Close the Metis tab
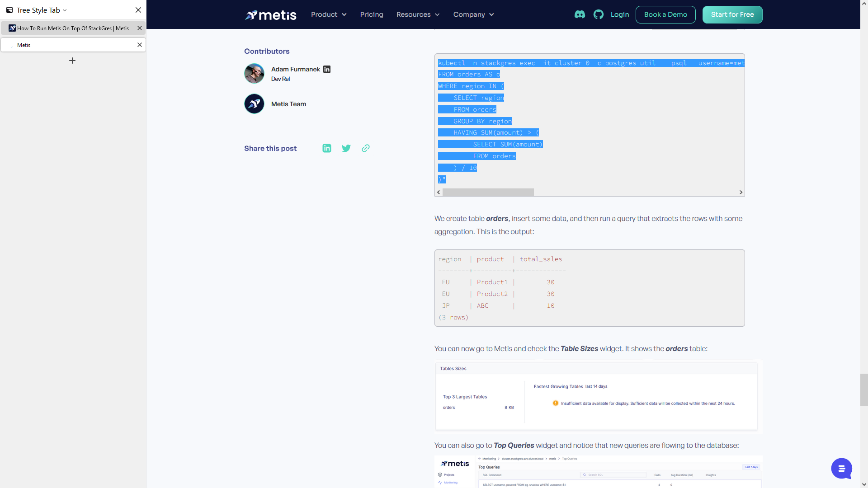Screen dimensions: 868x488 pyautogui.click(x=140, y=45)
